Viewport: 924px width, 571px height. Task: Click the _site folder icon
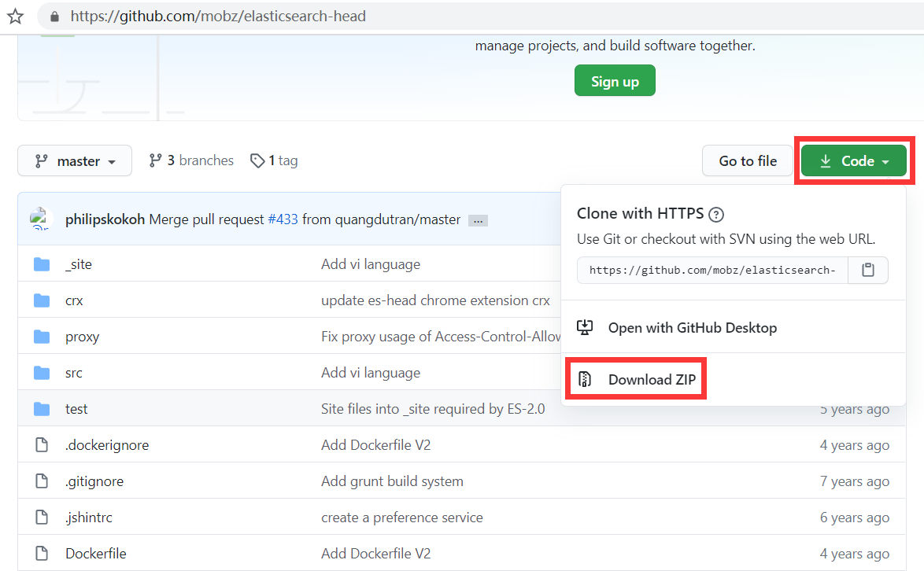42,264
